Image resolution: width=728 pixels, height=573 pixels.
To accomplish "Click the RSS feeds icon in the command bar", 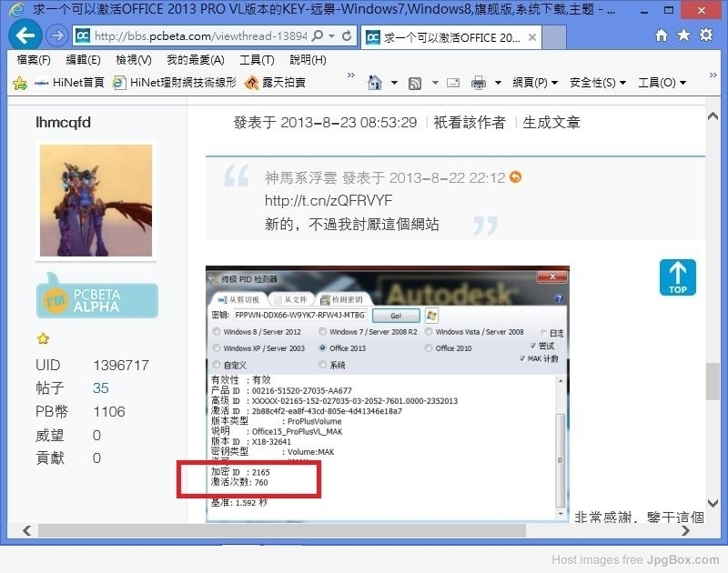I will pyautogui.click(x=415, y=83).
